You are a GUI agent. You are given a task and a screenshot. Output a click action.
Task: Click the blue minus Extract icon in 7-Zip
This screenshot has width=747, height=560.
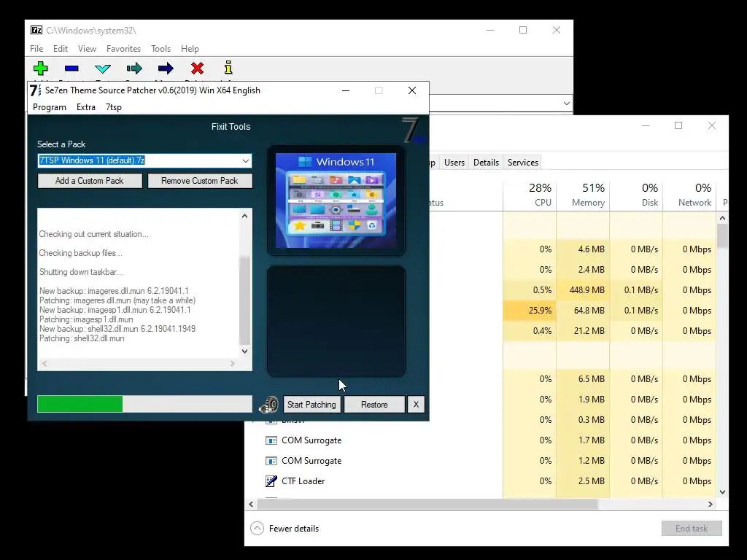[71, 69]
